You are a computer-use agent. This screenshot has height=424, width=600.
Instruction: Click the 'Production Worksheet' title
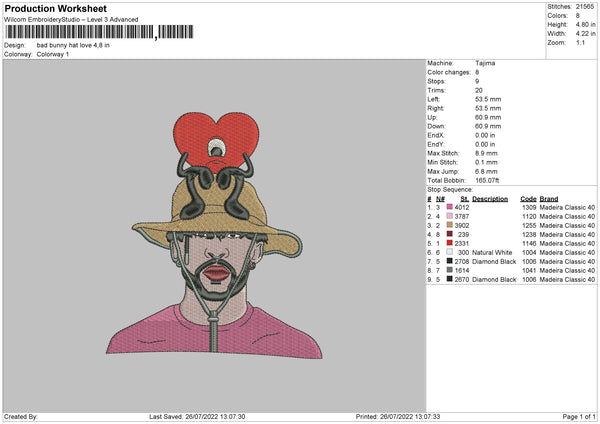55,8
